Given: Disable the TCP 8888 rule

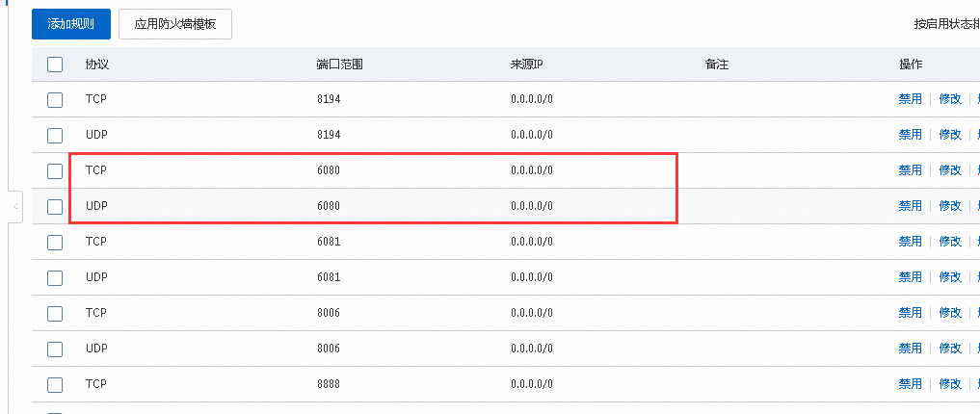Looking at the screenshot, I should pyautogui.click(x=910, y=384).
